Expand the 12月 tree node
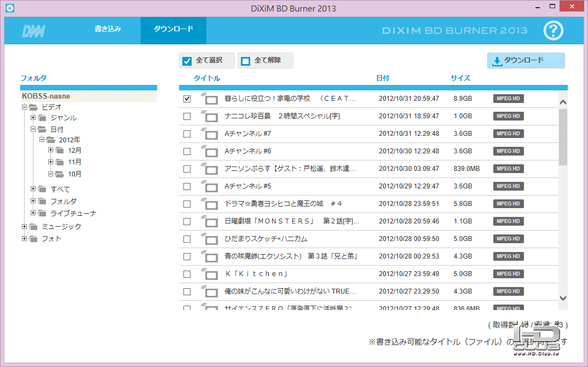 (50, 150)
